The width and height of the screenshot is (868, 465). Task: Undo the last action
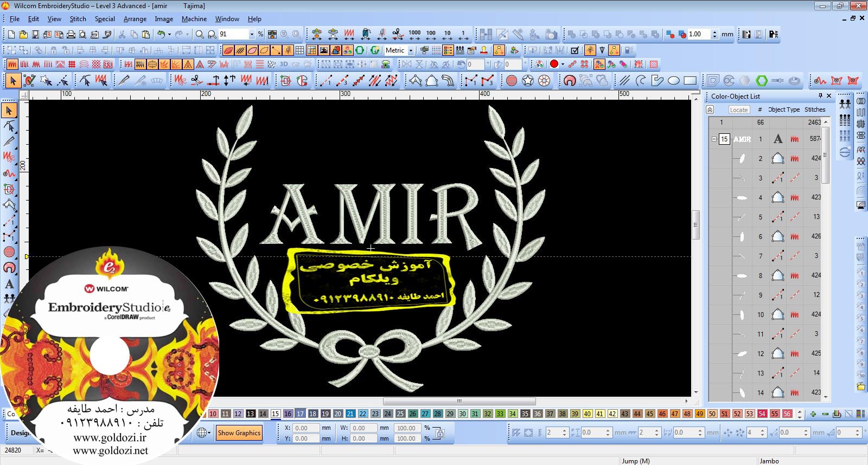161,34
